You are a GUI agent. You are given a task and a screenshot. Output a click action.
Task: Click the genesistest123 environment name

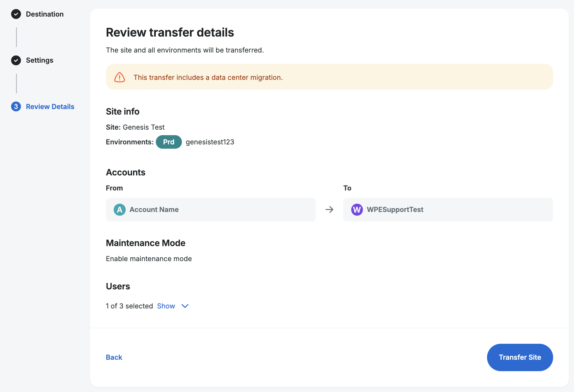[210, 142]
